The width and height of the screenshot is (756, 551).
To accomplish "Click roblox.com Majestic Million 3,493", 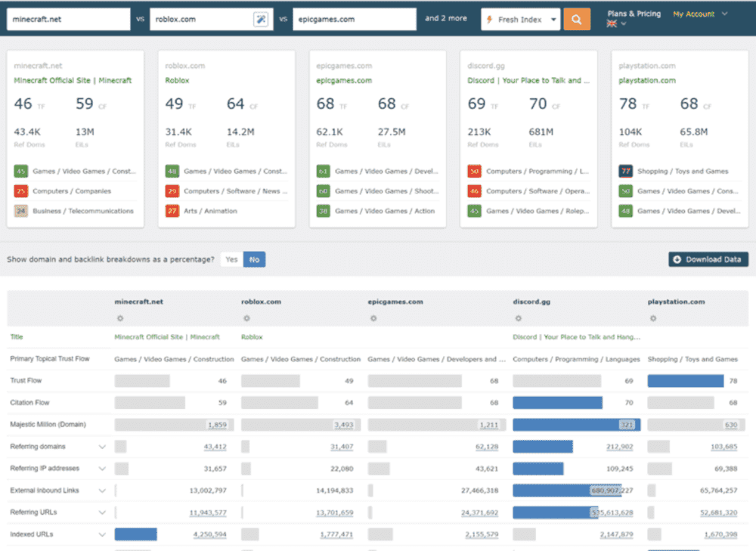I will point(344,425).
